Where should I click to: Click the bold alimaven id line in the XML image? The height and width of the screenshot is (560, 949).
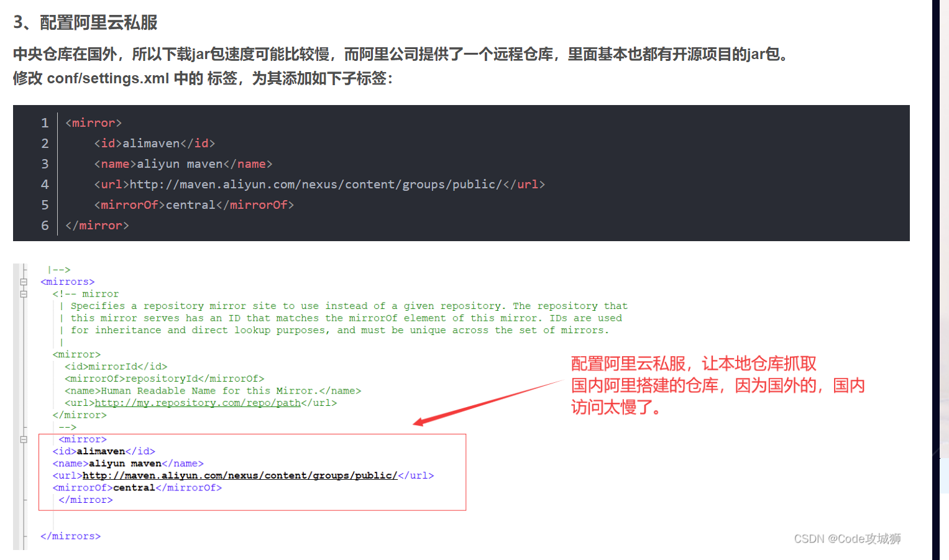104,451
